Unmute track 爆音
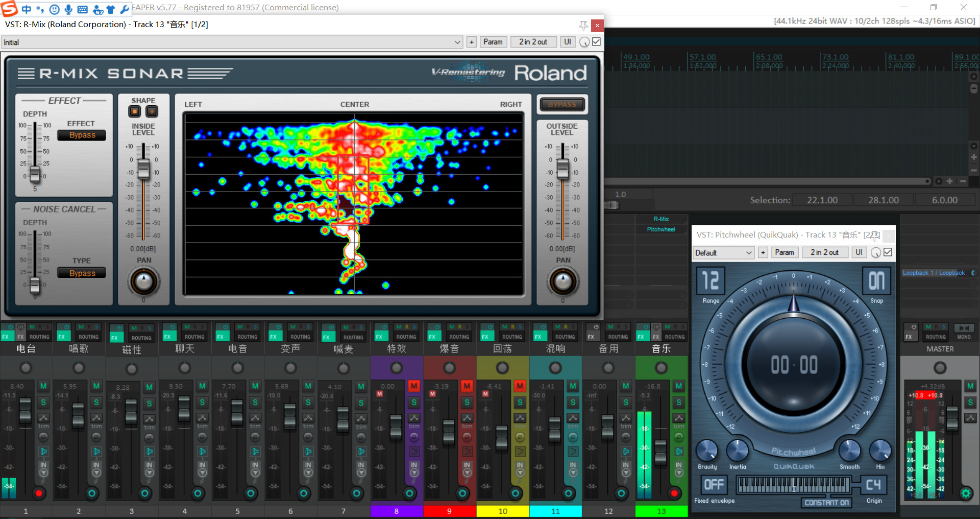Viewport: 980px width, 519px height. (467, 386)
